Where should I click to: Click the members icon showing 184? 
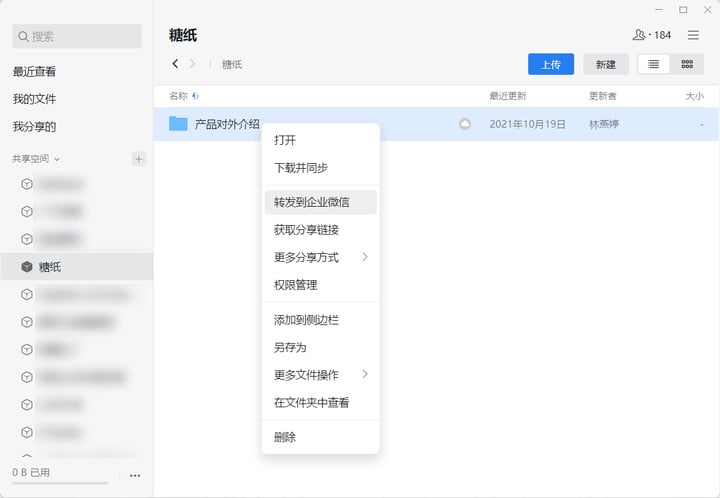click(652, 35)
